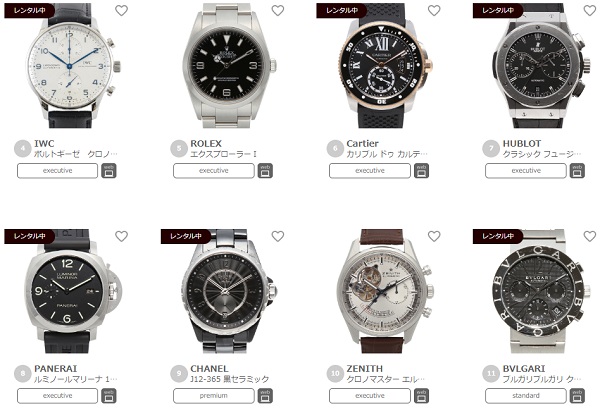Image resolution: width=600 pixels, height=411 pixels.
Task: Select the premium plan tag under CHANEL
Action: click(x=214, y=396)
